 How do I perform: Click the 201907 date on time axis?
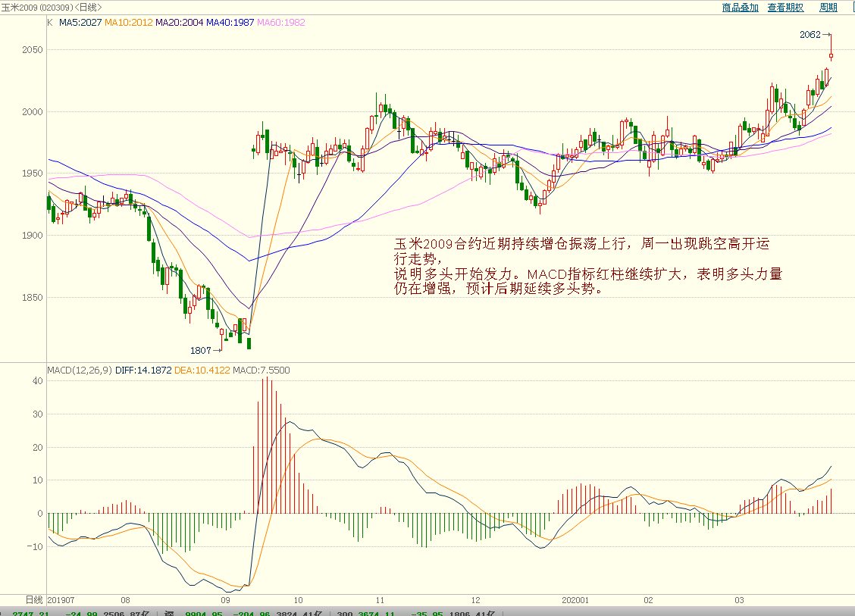(x=62, y=599)
